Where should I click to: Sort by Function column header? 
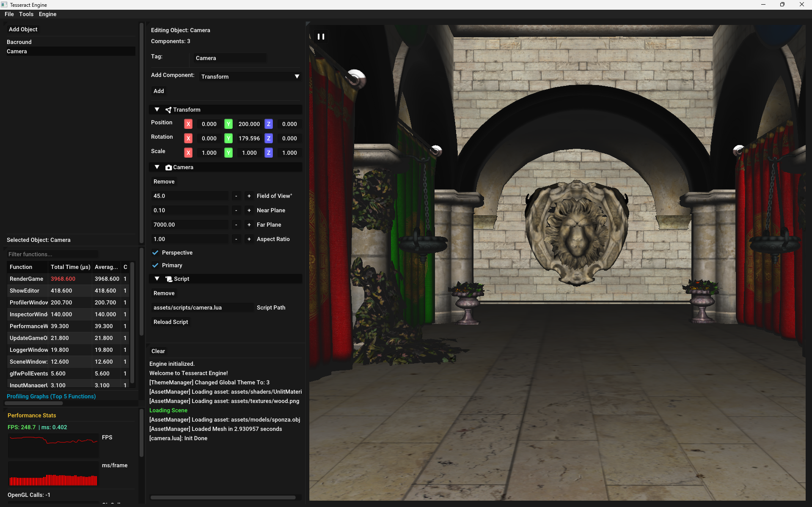27,267
